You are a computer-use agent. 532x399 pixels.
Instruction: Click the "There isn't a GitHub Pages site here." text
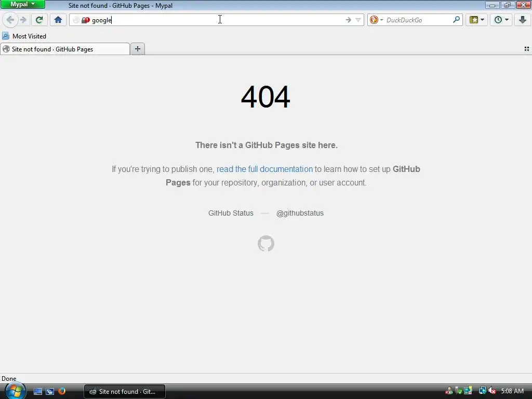click(x=267, y=145)
